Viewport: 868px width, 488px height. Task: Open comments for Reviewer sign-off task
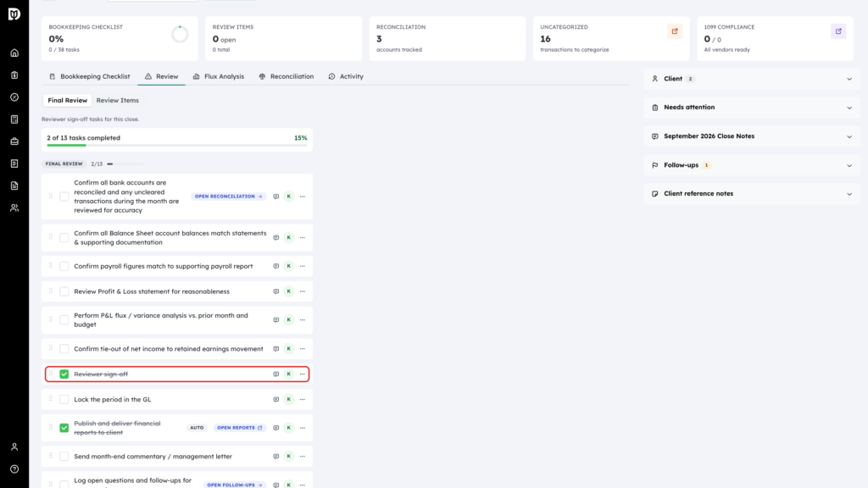click(275, 374)
